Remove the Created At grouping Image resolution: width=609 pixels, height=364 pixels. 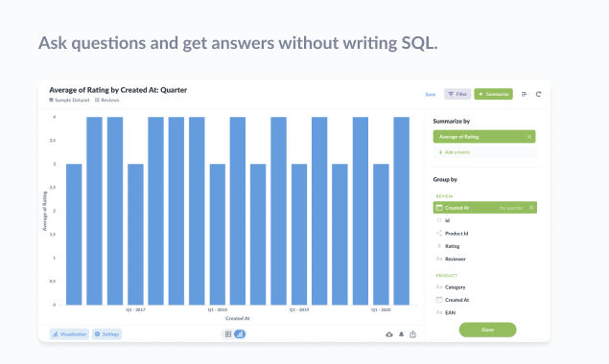(531, 208)
